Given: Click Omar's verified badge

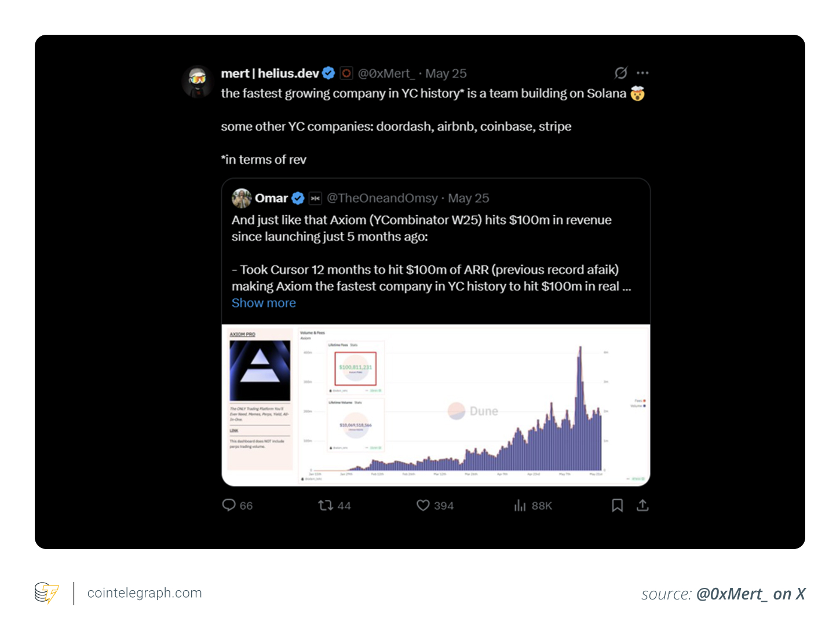Looking at the screenshot, I should [x=298, y=198].
